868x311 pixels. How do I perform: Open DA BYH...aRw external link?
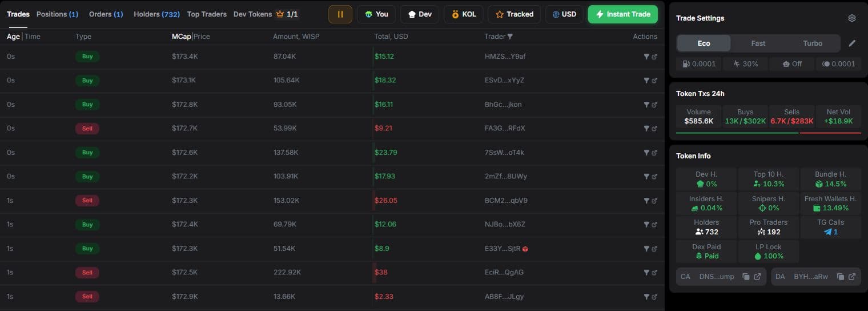click(852, 277)
